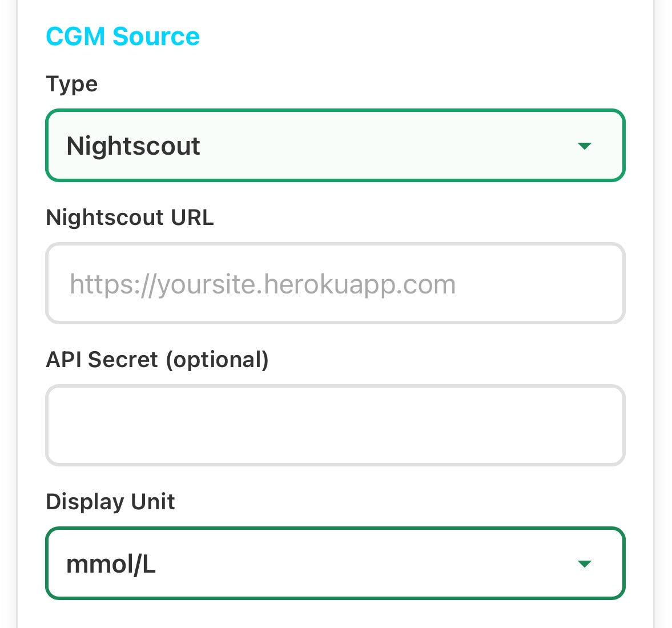Click the API Secret (optional) label

158,360
